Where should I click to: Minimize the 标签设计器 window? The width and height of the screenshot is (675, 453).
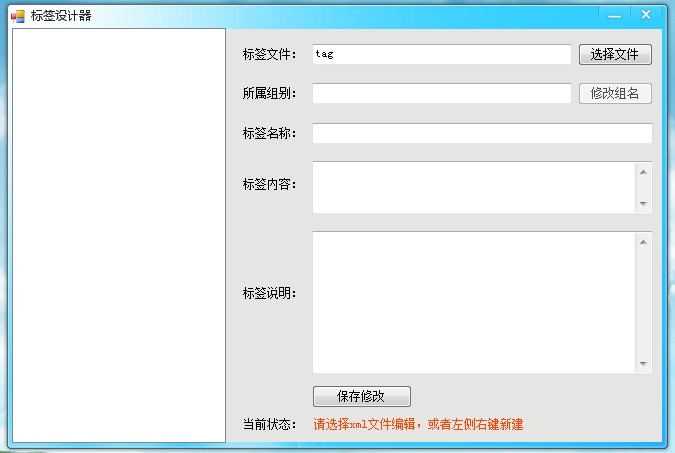coord(614,14)
